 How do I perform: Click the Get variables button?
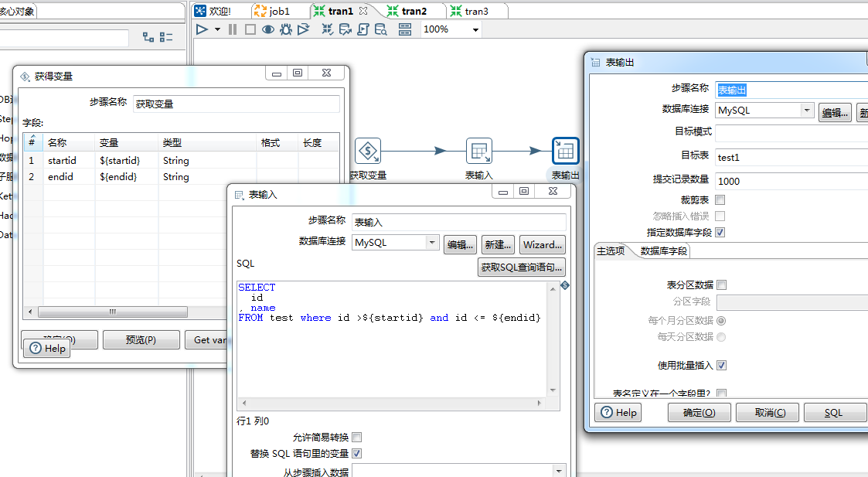[x=206, y=339]
